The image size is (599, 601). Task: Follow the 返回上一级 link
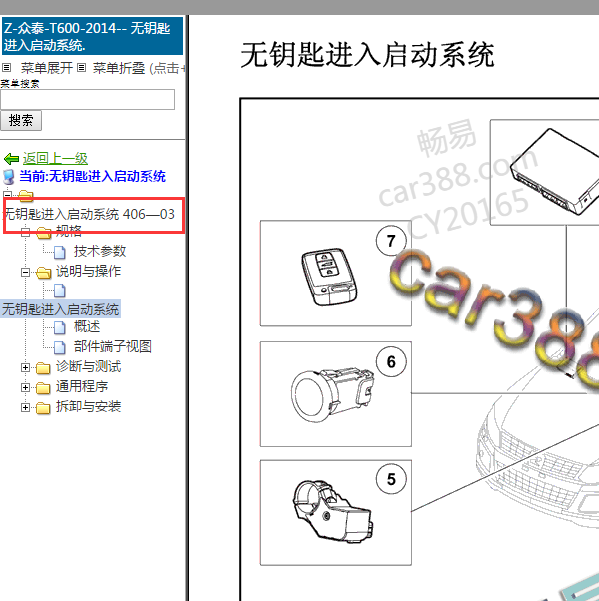(55, 158)
